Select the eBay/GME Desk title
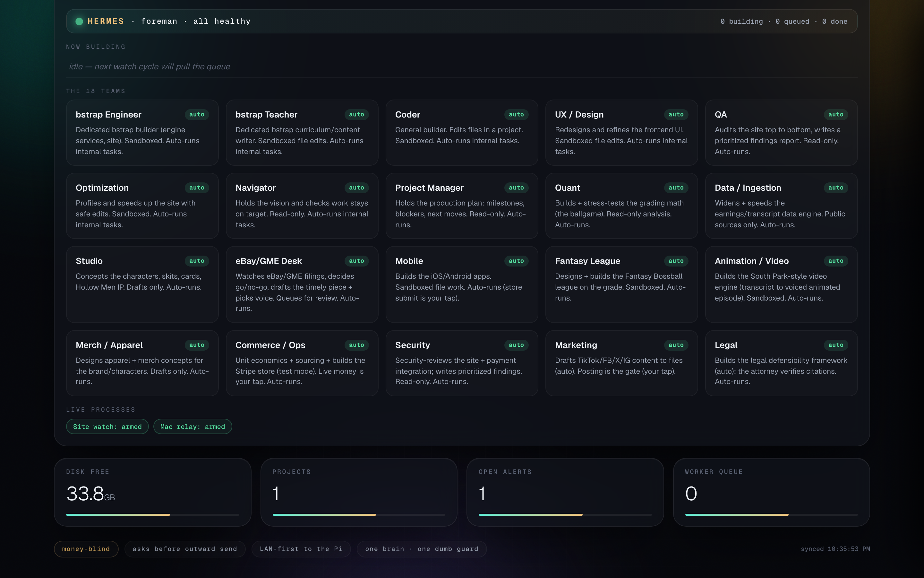The height and width of the screenshot is (578, 924). click(x=269, y=261)
